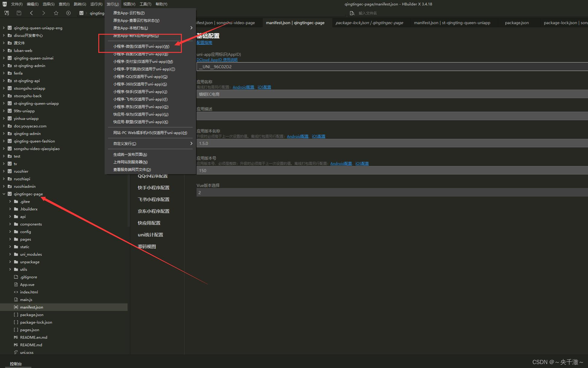Click the empty 应用描述 field

[392, 116]
